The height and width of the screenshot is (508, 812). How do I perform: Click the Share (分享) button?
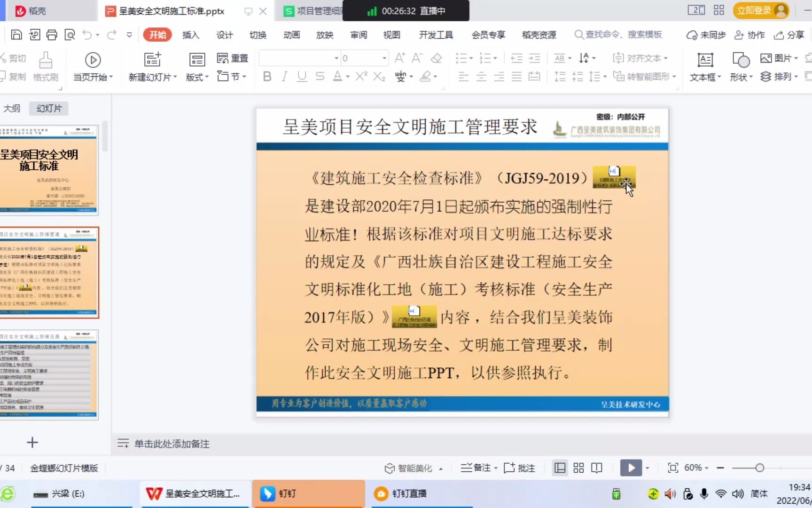790,35
